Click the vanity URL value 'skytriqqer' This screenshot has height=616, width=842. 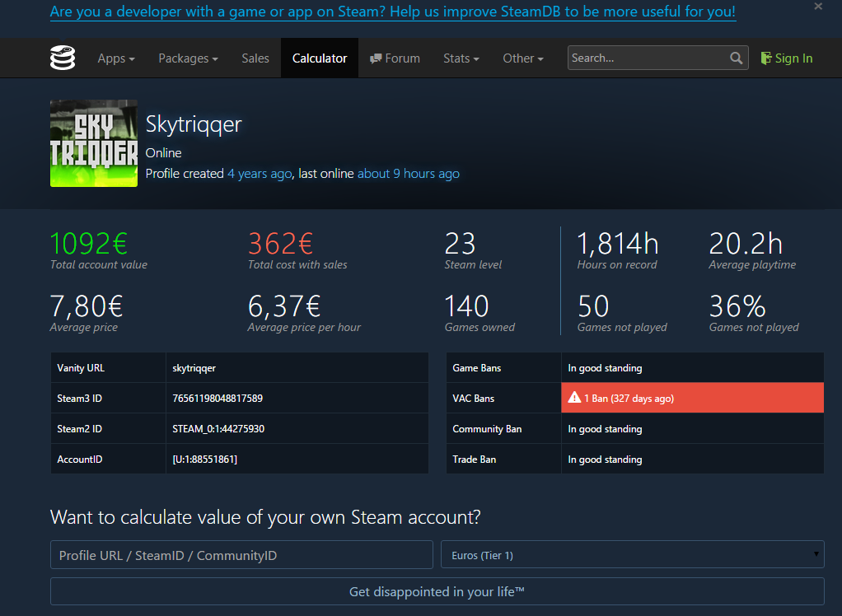click(x=194, y=368)
